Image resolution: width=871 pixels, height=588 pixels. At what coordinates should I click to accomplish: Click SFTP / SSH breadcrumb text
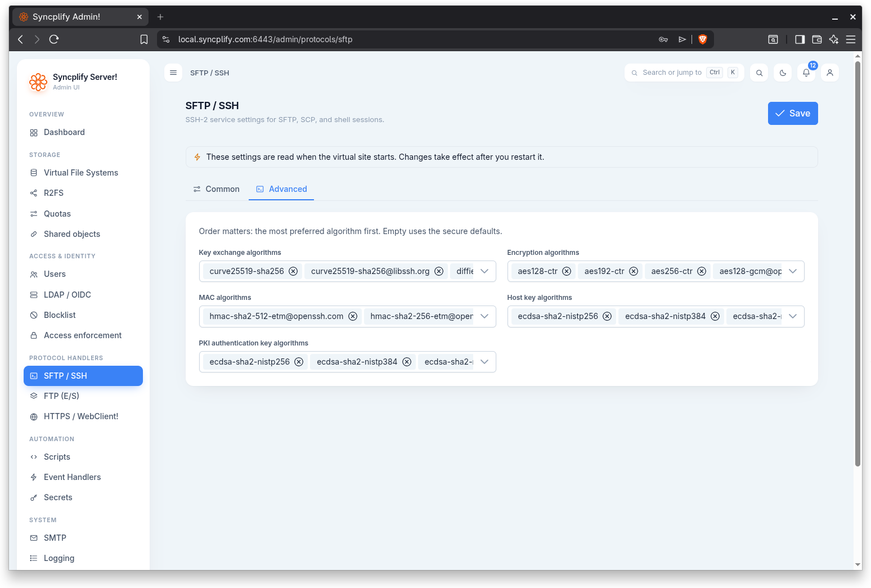click(x=209, y=73)
